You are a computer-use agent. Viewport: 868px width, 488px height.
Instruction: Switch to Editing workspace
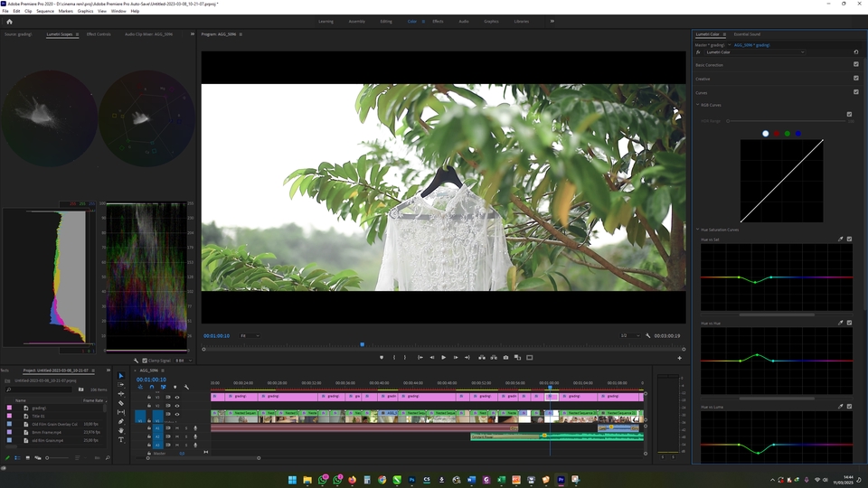[386, 21]
